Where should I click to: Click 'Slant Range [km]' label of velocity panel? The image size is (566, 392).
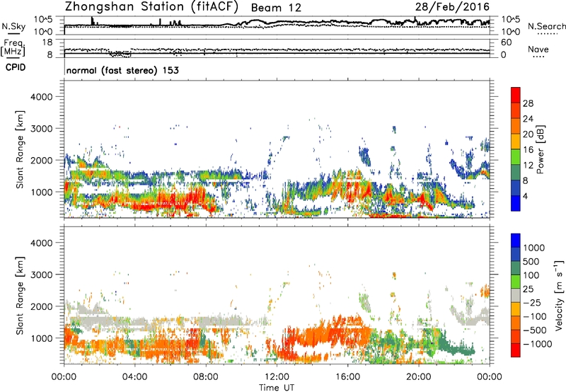click(x=21, y=295)
